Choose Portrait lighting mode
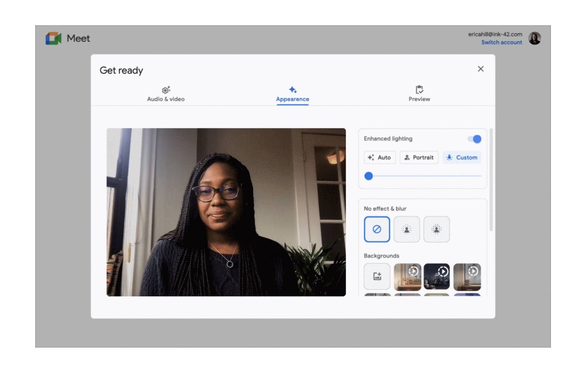The height and width of the screenshot is (370, 588). [x=419, y=158]
